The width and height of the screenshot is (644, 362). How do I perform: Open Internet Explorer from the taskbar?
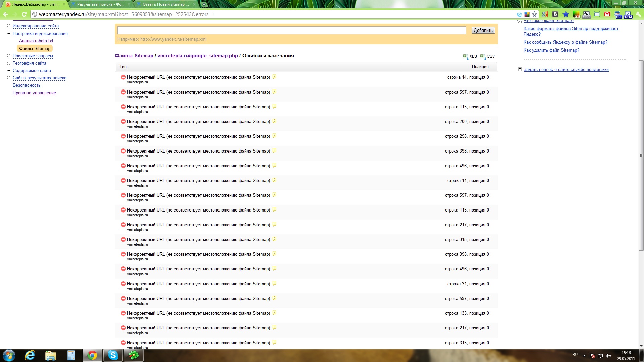tap(30, 355)
